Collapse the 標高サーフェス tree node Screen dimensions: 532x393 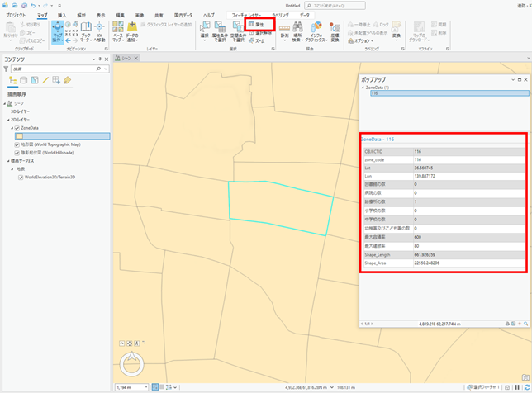(x=8, y=161)
